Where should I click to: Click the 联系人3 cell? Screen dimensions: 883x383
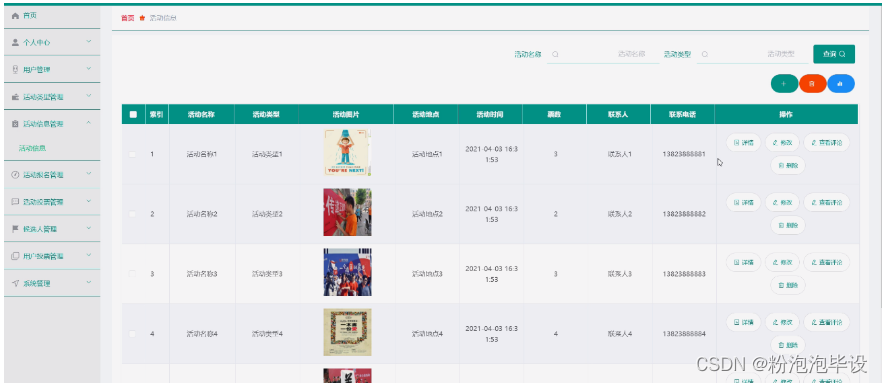[619, 274]
